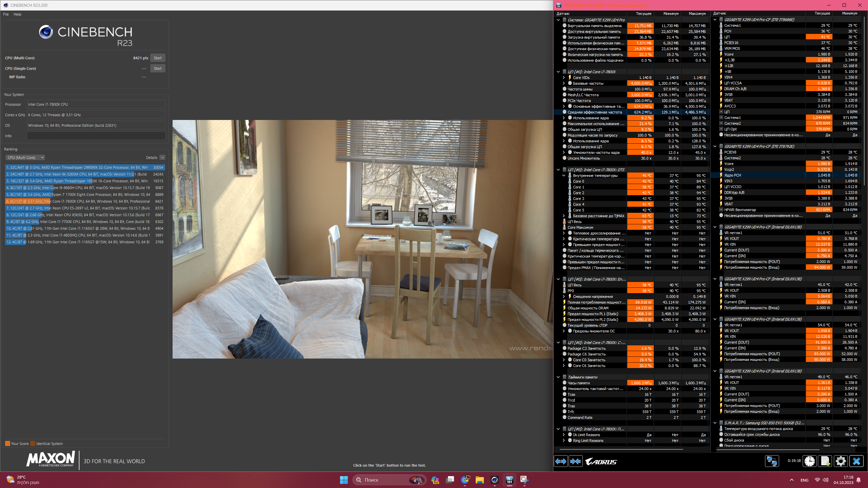Start the CPU Single Core test

(x=158, y=68)
